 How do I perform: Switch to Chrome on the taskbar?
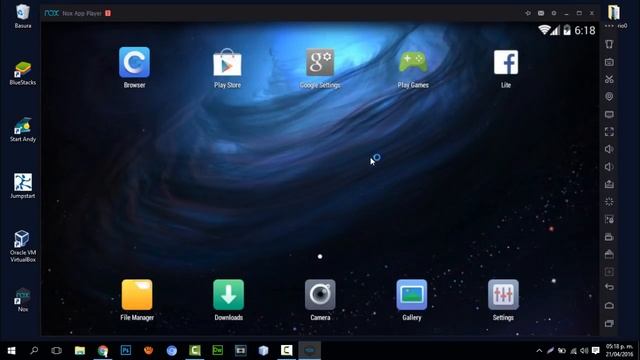(103, 350)
